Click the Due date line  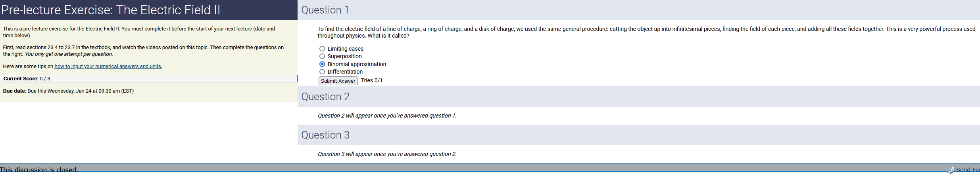click(68, 91)
